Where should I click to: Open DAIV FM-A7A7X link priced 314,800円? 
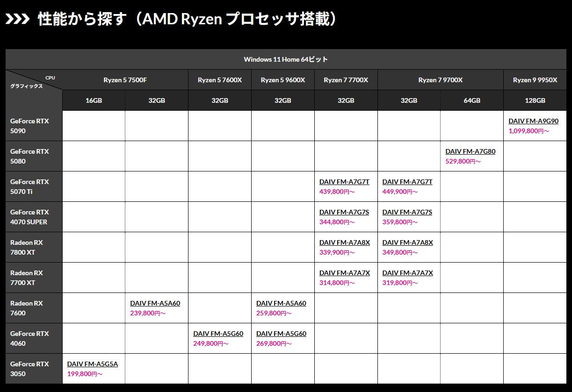(345, 273)
